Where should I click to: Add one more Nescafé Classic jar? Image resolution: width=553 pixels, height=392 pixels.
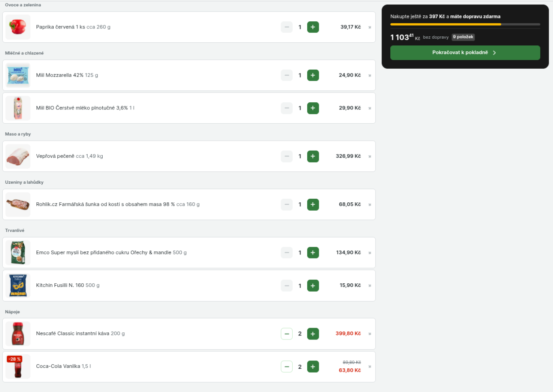(x=312, y=334)
